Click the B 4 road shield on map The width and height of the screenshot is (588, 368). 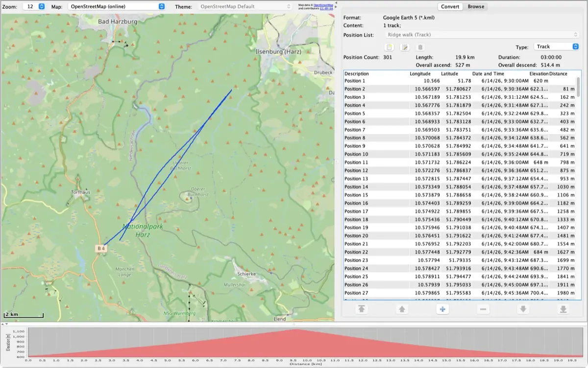pyautogui.click(x=101, y=249)
